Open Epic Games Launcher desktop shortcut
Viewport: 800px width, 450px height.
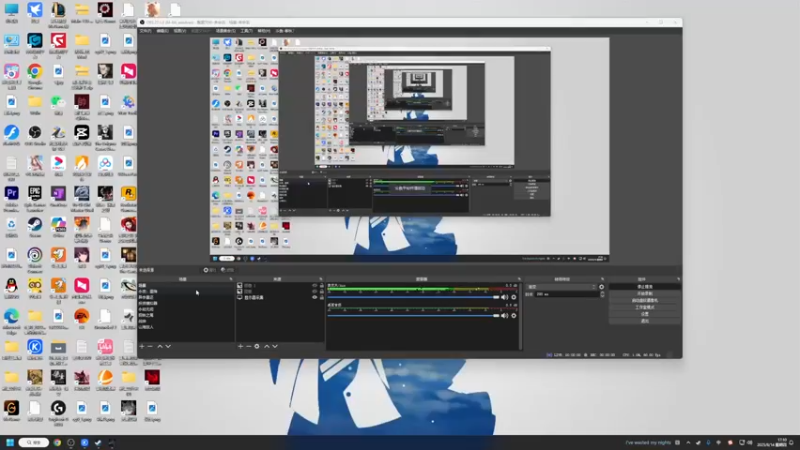35,198
